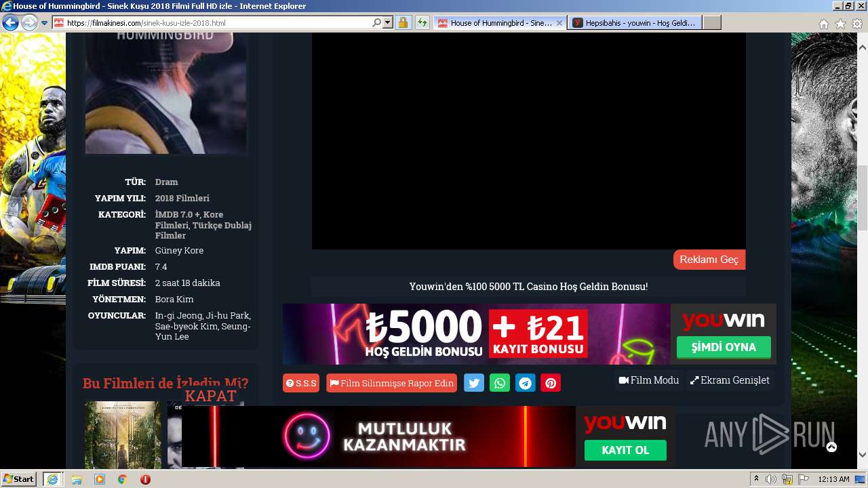Close the House of Hummingbird tab
The image size is (868, 488).
[559, 23]
